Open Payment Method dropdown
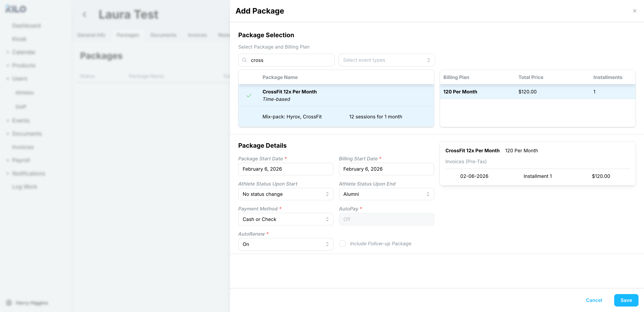 (x=285, y=219)
